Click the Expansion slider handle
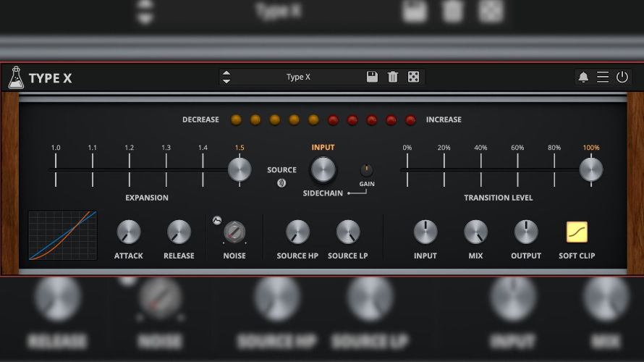This screenshot has height=362, width=644. tap(240, 170)
